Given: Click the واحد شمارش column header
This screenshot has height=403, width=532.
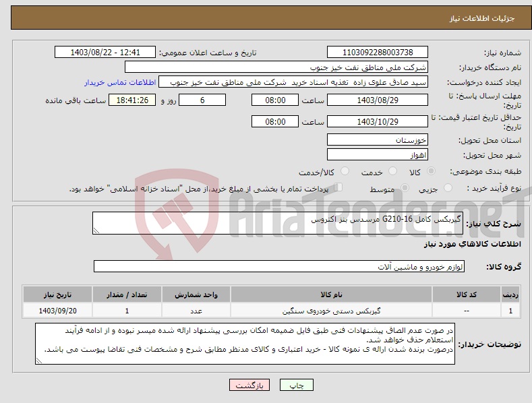Looking at the screenshot, I should coord(196,294).
